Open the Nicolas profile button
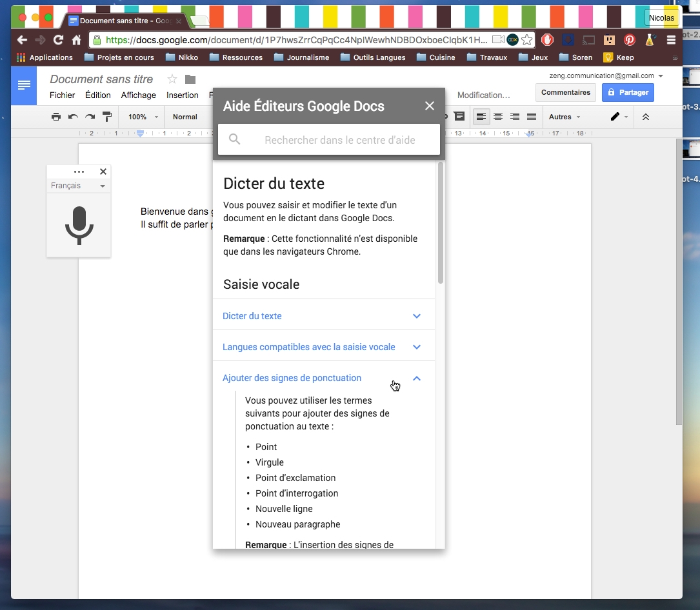 [x=661, y=18]
